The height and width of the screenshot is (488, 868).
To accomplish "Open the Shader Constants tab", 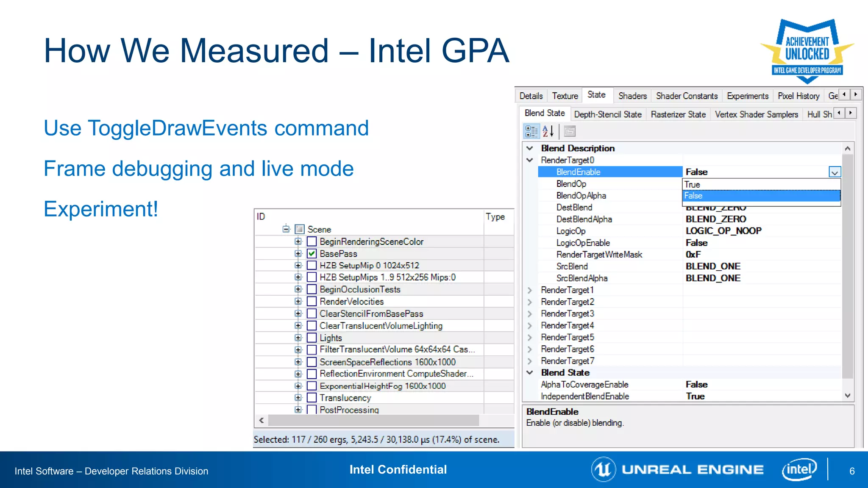I will click(687, 96).
